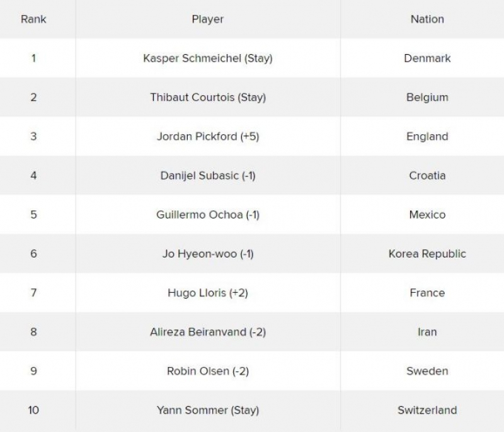Click the England nation cell

pos(427,137)
